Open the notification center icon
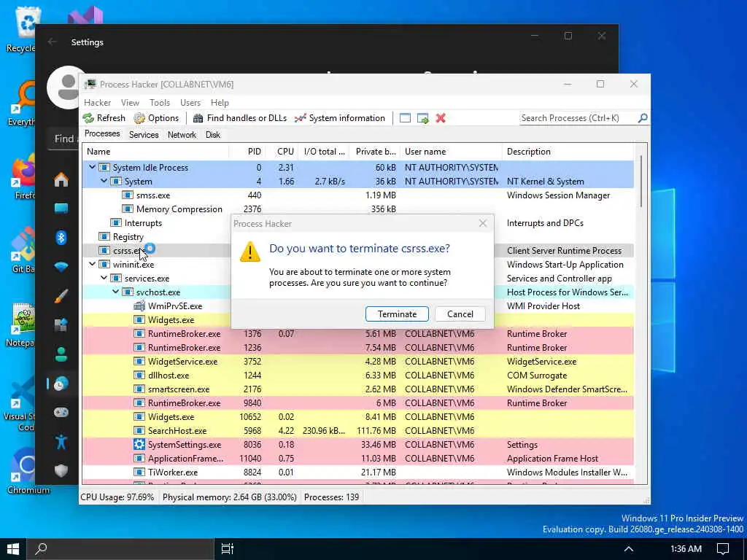Image resolution: width=747 pixels, height=560 pixels. click(723, 548)
